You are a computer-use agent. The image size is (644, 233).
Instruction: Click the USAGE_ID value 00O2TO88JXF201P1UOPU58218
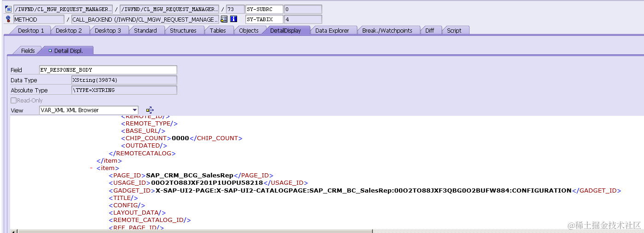pyautogui.click(x=207, y=183)
